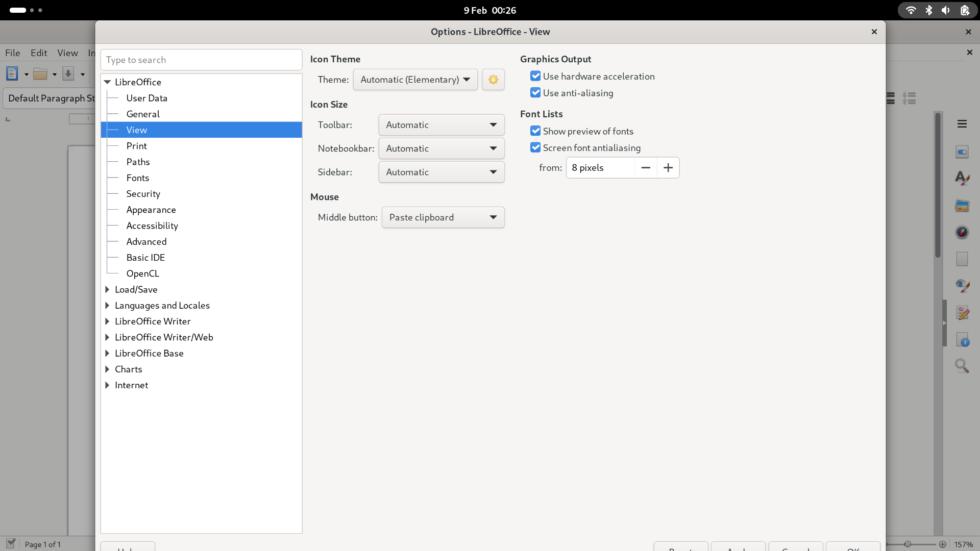Click the Open folder icon in Writer toolbar
The width and height of the screenshot is (980, 551).
pos(40,74)
